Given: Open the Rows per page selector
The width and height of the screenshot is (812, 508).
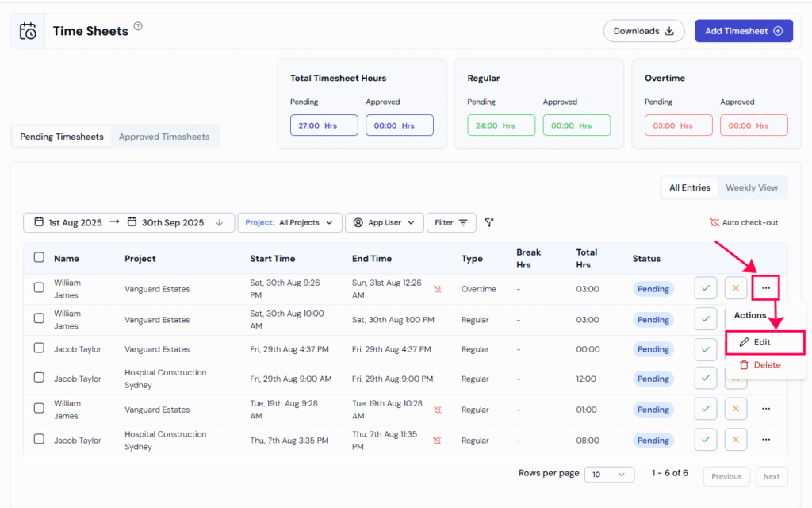Looking at the screenshot, I should coord(609,475).
